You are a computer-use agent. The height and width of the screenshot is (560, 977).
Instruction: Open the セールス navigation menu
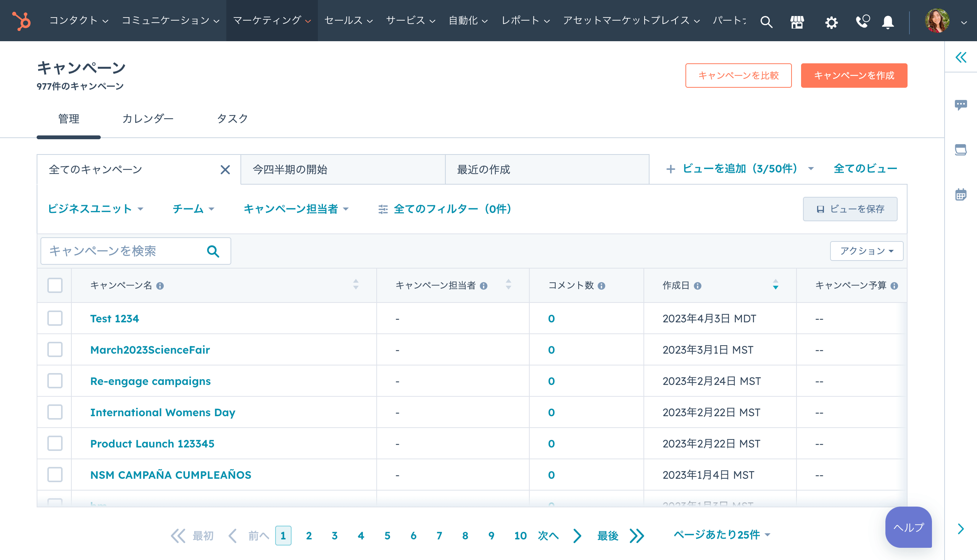point(348,20)
